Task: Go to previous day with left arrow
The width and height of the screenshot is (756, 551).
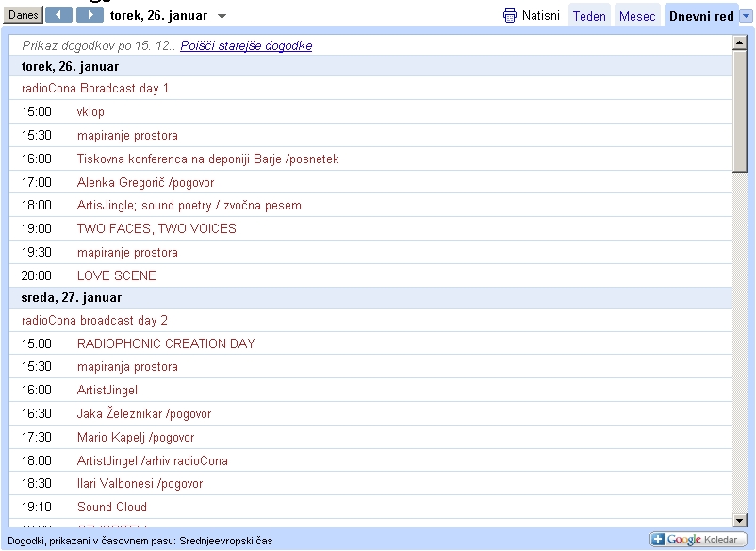Action: pos(58,15)
